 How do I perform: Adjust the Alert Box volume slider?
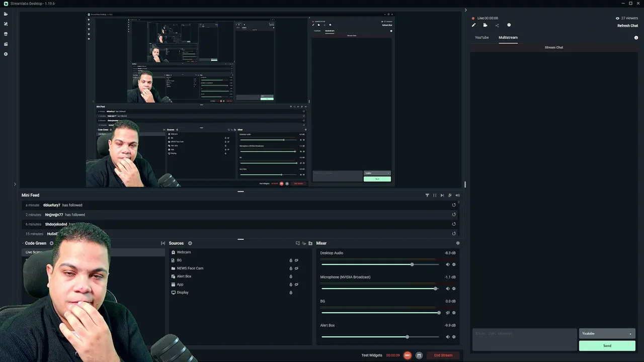pyautogui.click(x=380, y=337)
